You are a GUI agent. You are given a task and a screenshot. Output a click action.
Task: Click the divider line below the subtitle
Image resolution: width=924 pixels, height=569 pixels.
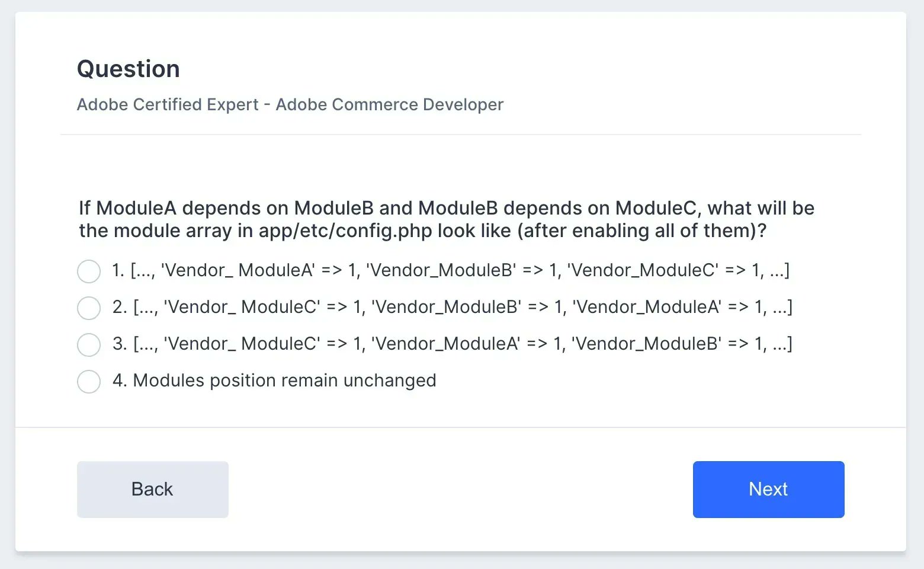(461, 135)
